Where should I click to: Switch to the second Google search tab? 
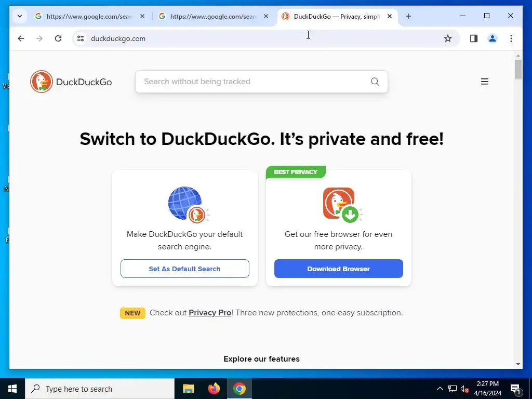[214, 16]
